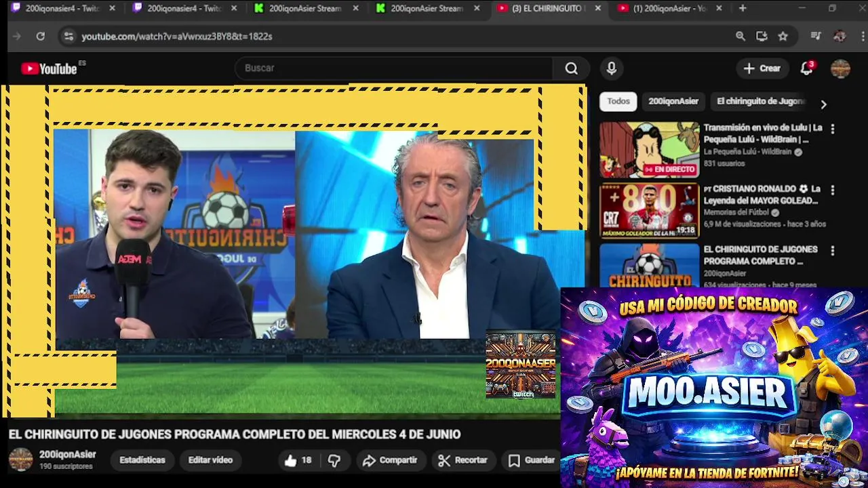Click the address bar URL
This screenshot has height=488, width=868.
point(177,36)
